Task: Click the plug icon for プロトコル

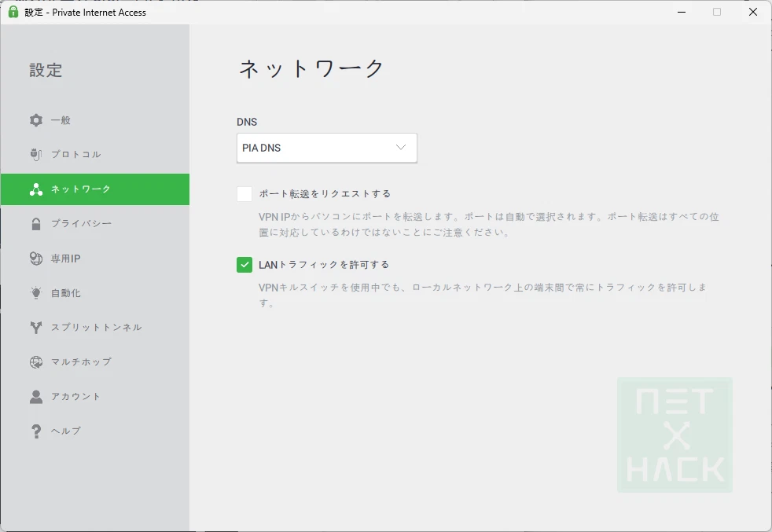Action: tap(36, 154)
